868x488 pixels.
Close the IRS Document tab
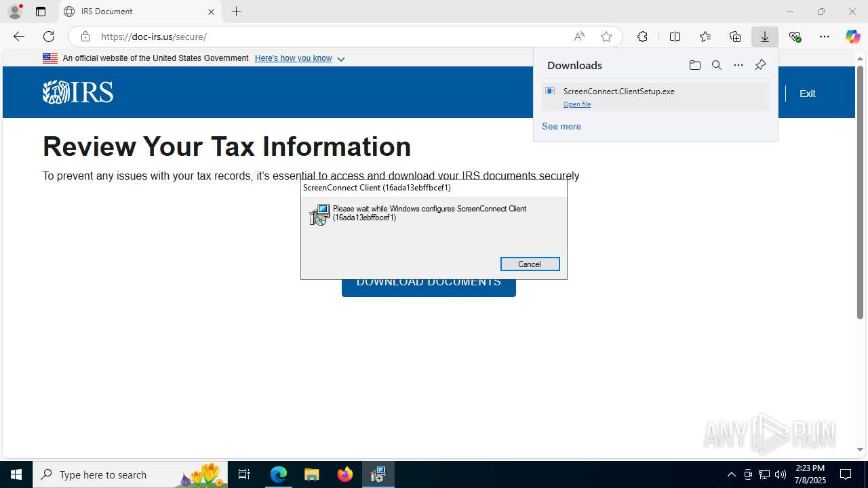point(211,12)
